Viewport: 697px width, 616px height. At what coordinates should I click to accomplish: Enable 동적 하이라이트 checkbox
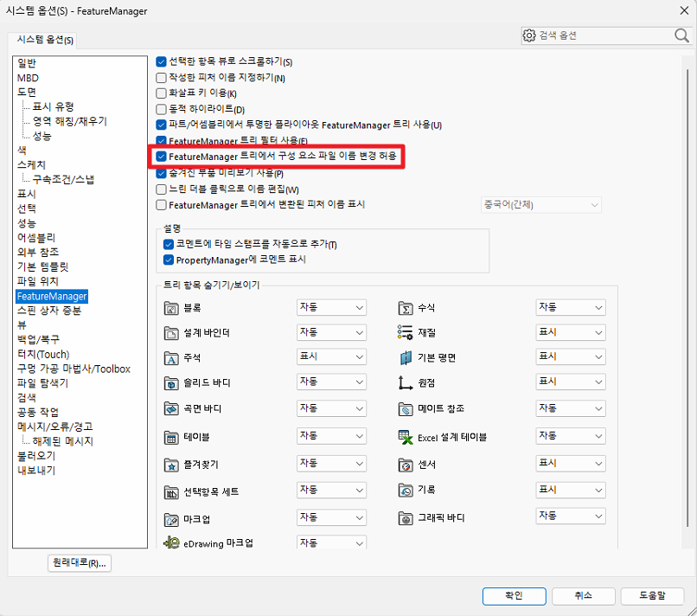point(161,109)
